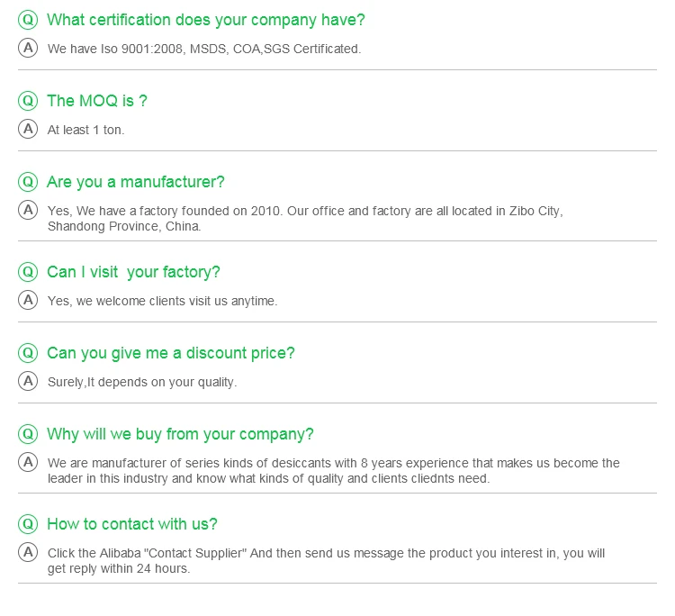Click the A icon beside Iso 9001:2008 answer
This screenshot has height=616, width=675.
[28, 48]
